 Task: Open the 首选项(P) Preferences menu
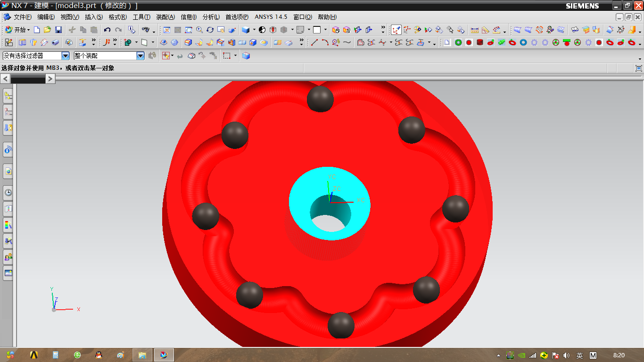click(237, 17)
